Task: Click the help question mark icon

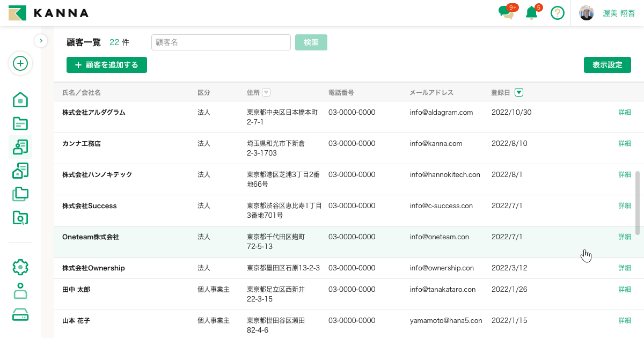Action: click(558, 13)
